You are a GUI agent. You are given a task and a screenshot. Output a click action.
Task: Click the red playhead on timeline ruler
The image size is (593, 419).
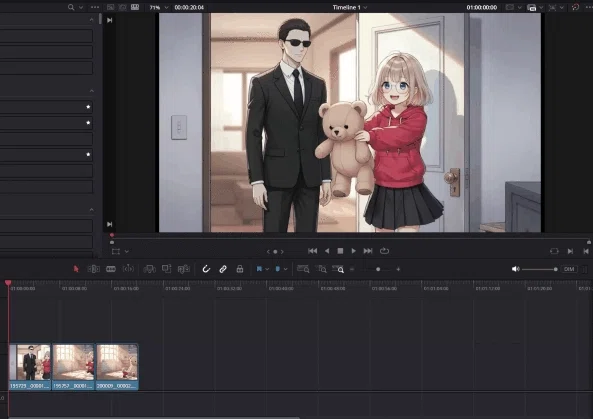(8, 283)
